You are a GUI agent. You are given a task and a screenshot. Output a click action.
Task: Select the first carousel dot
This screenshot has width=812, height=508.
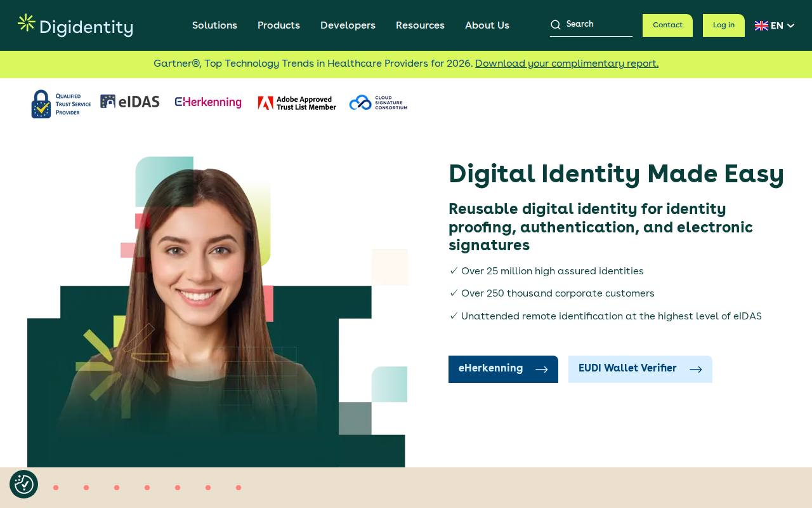click(56, 488)
